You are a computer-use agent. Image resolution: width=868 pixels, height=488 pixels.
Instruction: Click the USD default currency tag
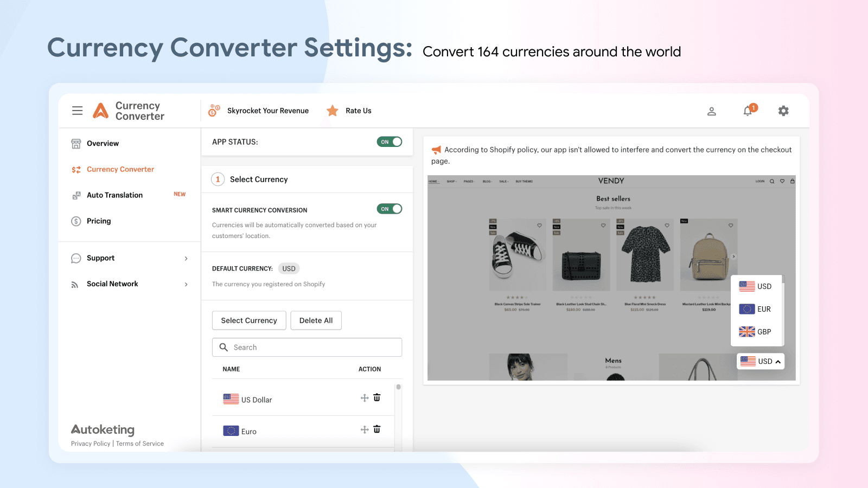click(289, 268)
